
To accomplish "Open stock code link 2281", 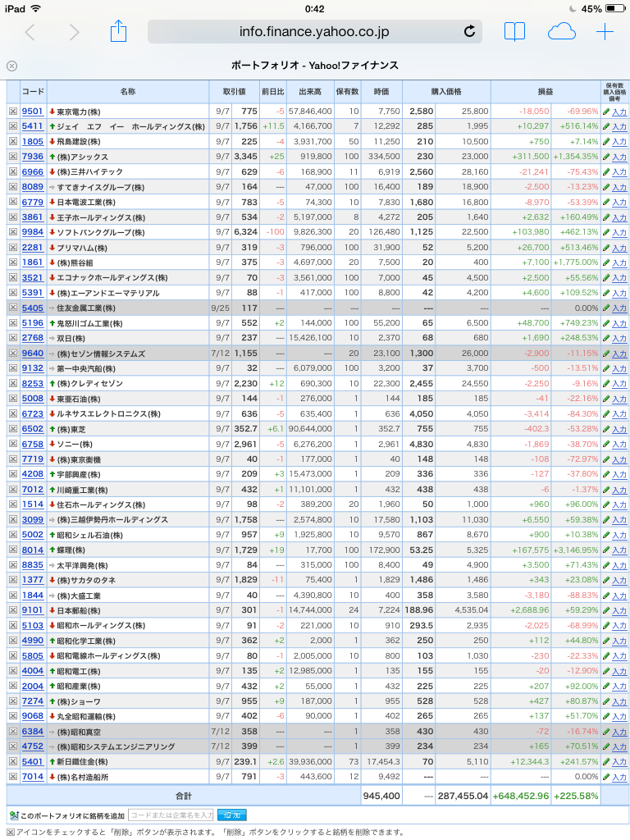I will point(33,248).
